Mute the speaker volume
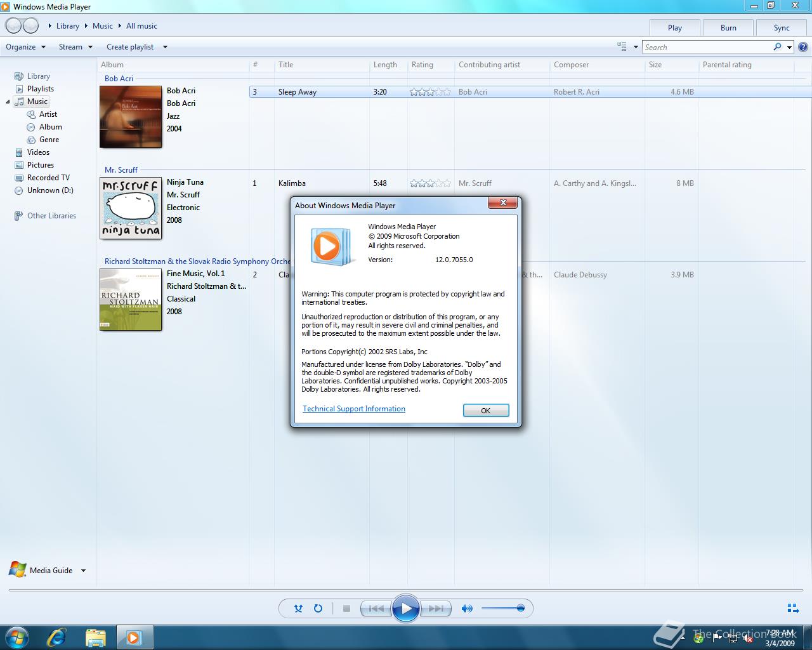The width and height of the screenshot is (812, 650). coord(467,608)
